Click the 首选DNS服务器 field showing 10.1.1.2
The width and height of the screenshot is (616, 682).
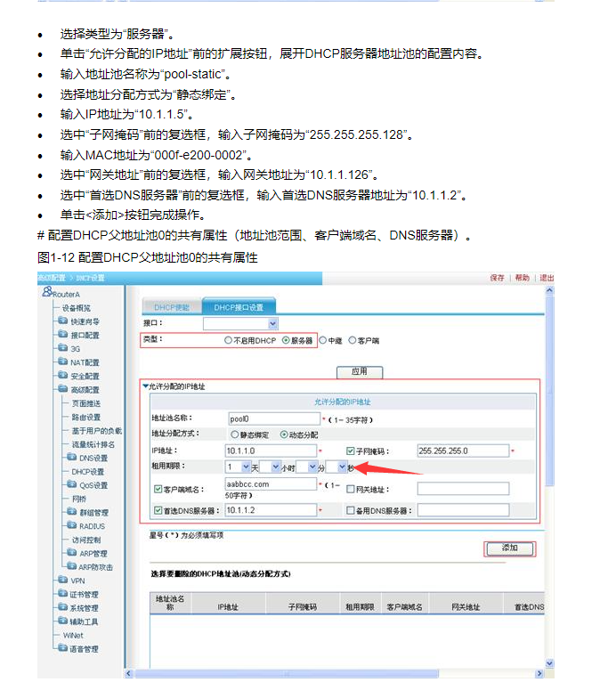tap(271, 510)
